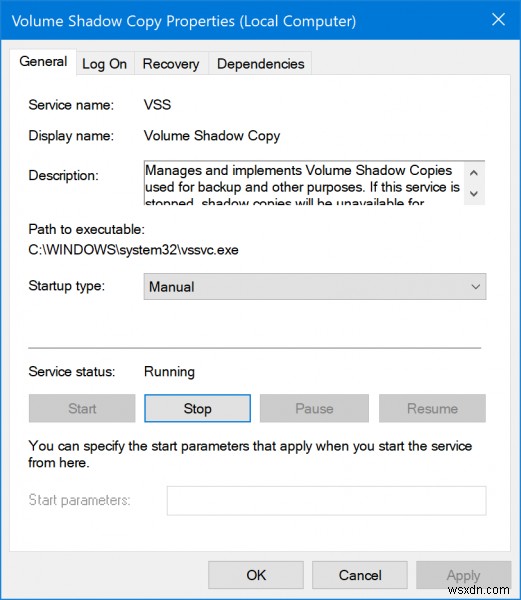521x600 pixels.
Task: Click the disabled Start button
Action: point(82,408)
